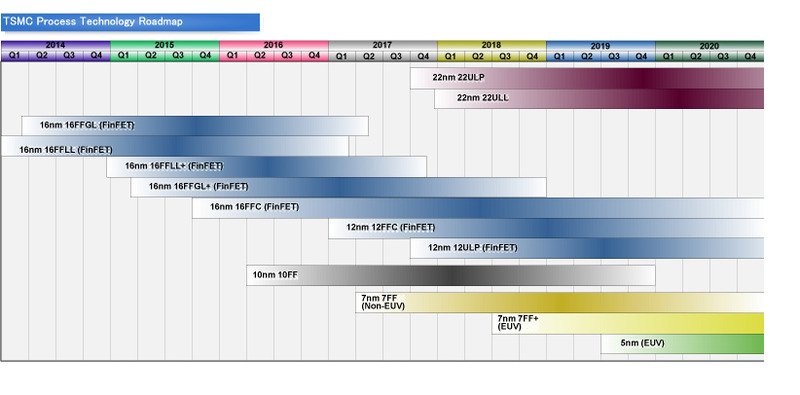The height and width of the screenshot is (395, 800).
Task: Select the 5nm (EUV) timeline bar
Action: [682, 344]
